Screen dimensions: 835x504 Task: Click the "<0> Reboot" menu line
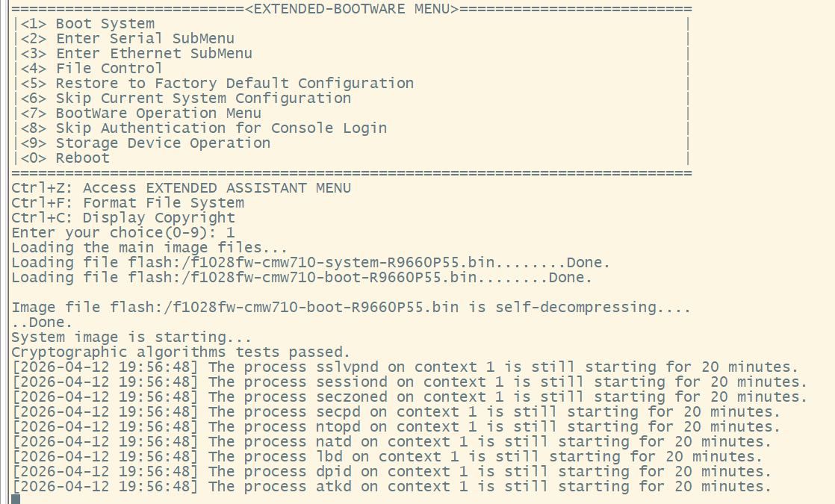pyautogui.click(x=65, y=158)
